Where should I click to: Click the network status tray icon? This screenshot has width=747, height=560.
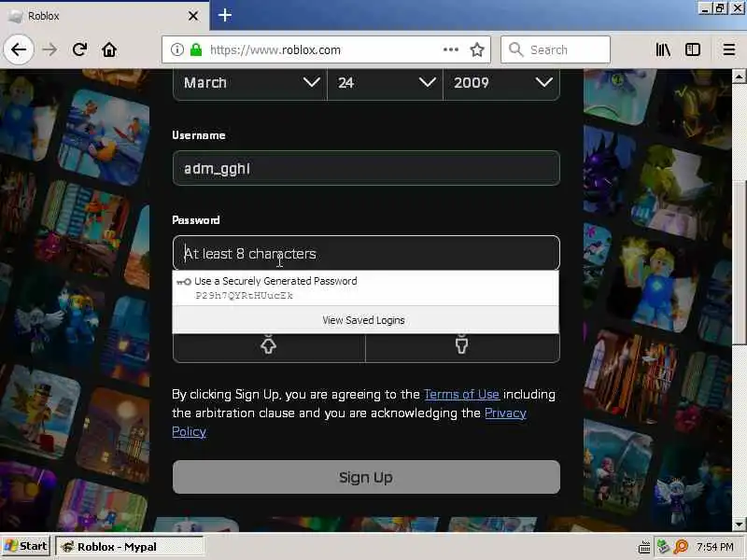click(663, 547)
